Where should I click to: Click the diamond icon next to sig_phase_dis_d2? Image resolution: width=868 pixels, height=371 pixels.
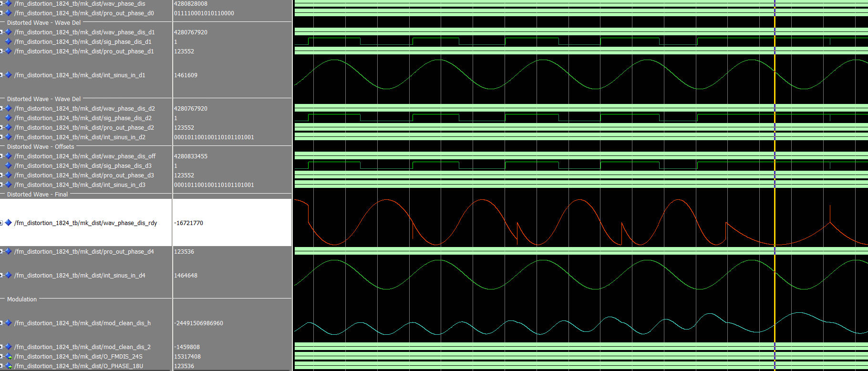pyautogui.click(x=8, y=118)
